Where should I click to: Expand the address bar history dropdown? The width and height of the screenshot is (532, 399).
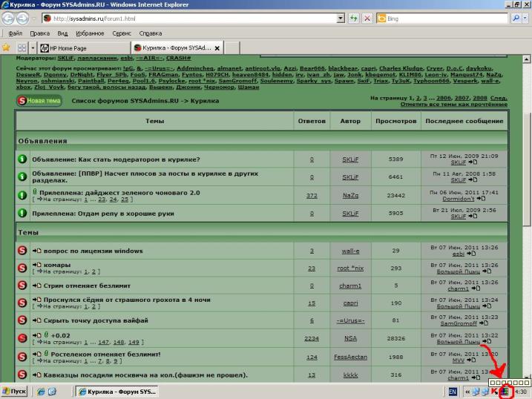tap(341, 19)
